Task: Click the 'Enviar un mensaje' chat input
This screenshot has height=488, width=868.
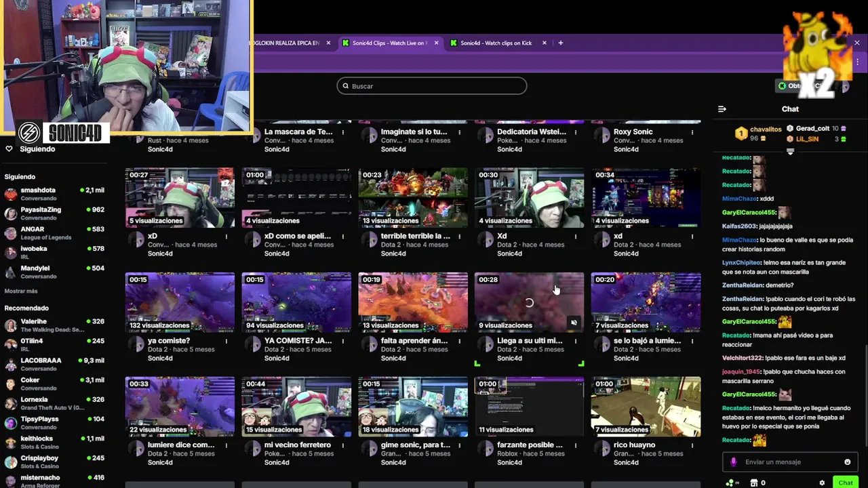Action: (x=790, y=462)
